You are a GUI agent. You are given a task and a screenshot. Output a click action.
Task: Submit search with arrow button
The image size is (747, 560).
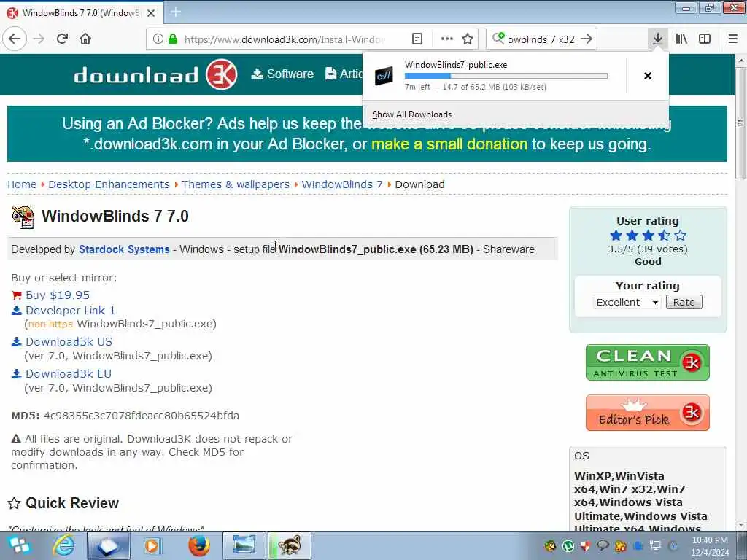(x=587, y=39)
